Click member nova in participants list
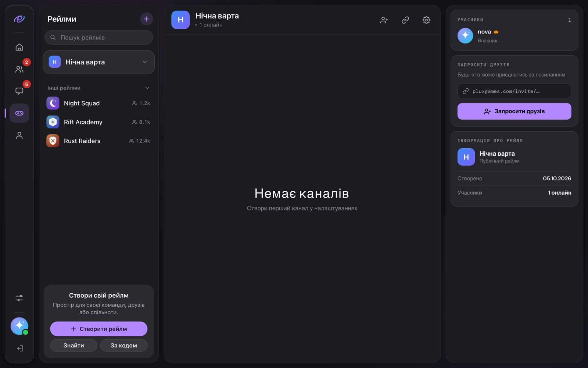The width and height of the screenshot is (588, 368). click(x=514, y=36)
